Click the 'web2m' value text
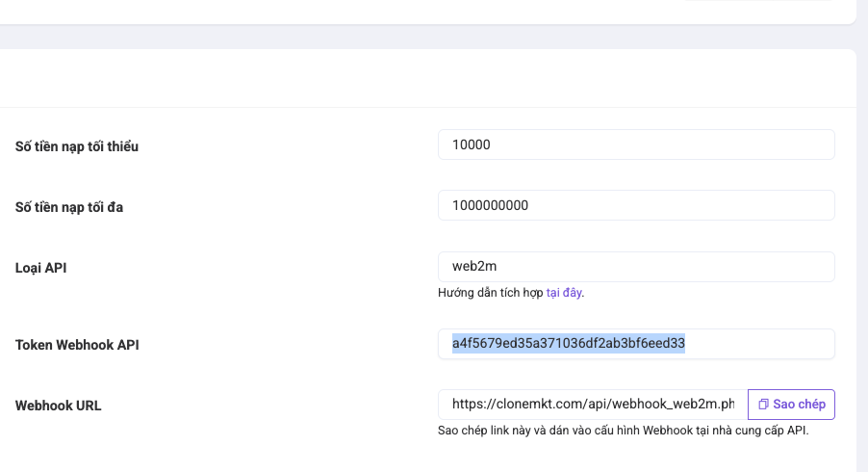The height and width of the screenshot is (472, 868). pos(474,267)
